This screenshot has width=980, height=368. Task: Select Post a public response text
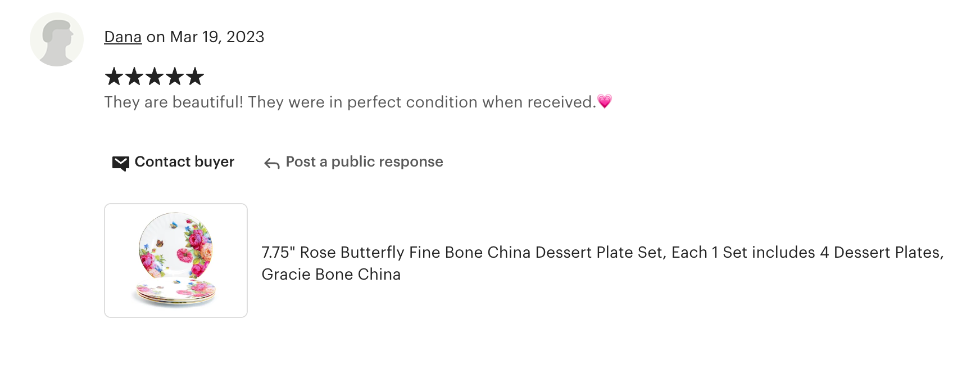(364, 162)
